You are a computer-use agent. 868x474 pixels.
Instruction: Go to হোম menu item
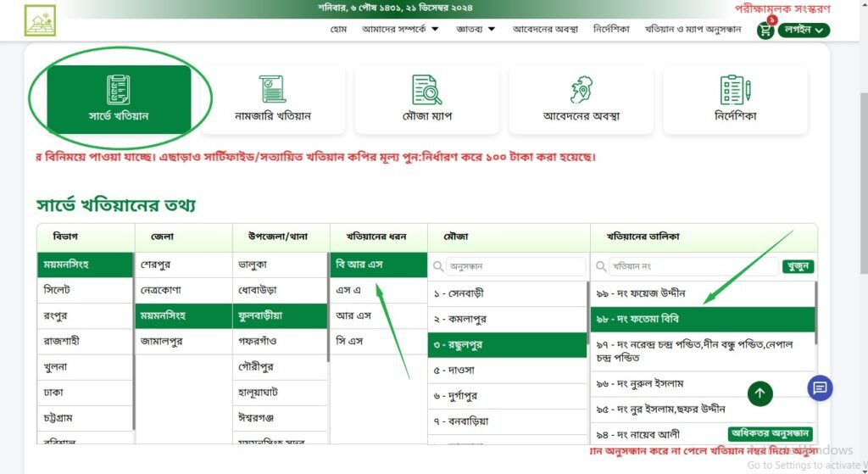pyautogui.click(x=338, y=29)
